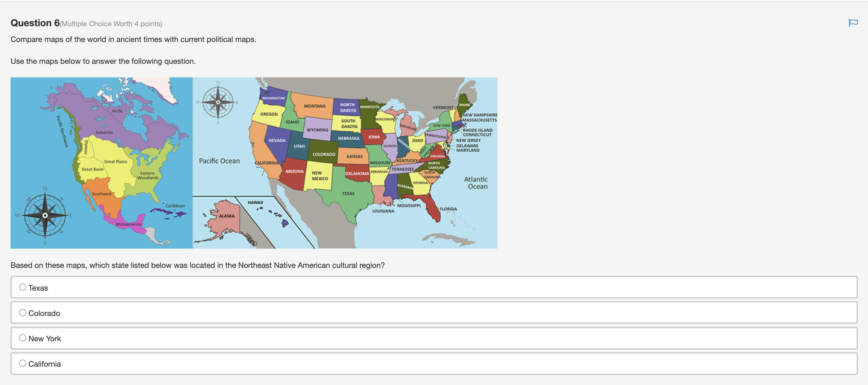Click the Eastern Woodlands region label
This screenshot has width=868, height=385.
pyautogui.click(x=148, y=175)
